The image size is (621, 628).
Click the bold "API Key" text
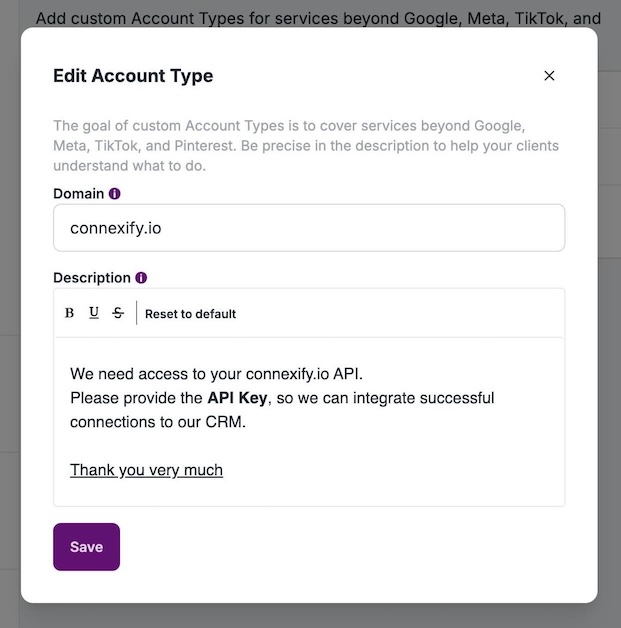pyautogui.click(x=237, y=398)
